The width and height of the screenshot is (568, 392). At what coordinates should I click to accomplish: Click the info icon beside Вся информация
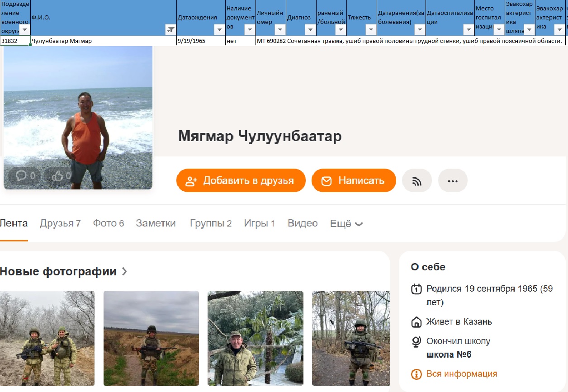tap(416, 374)
